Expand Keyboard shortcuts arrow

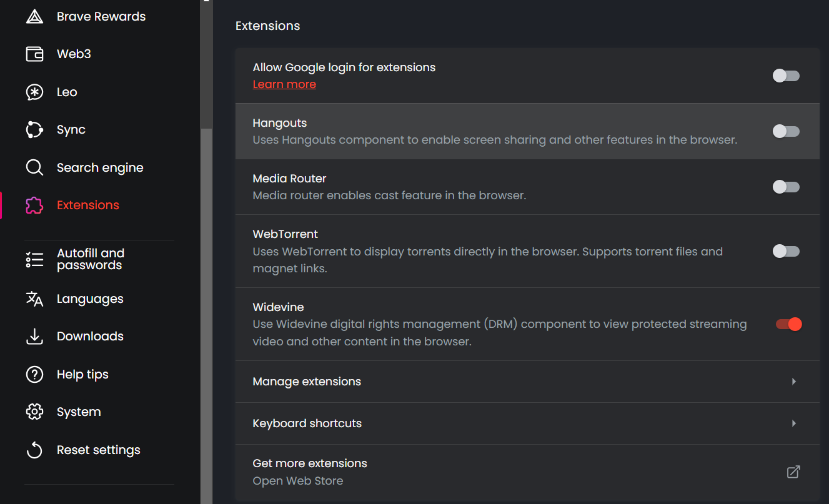pyautogui.click(x=794, y=423)
